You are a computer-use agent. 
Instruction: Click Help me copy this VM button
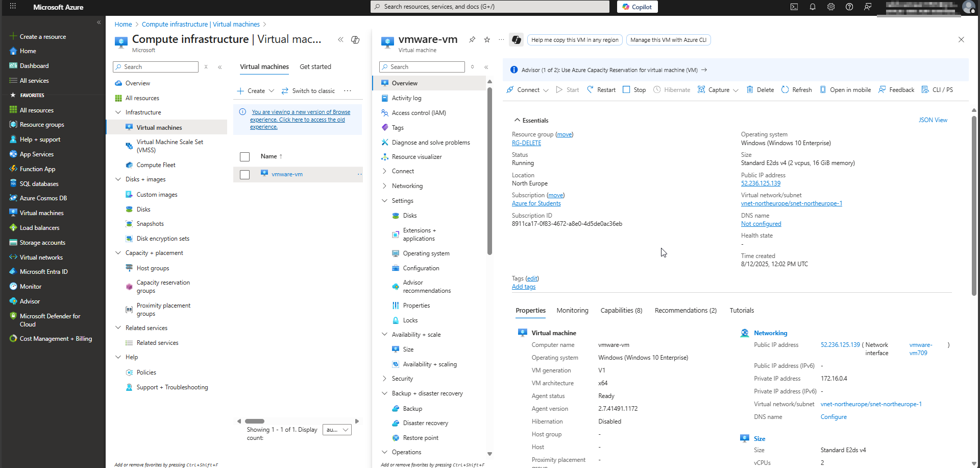(575, 40)
